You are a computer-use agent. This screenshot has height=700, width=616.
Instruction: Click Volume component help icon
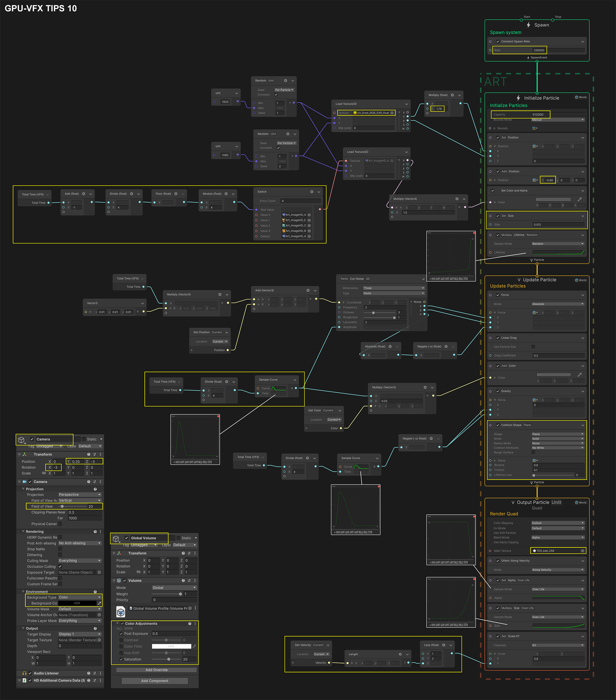[x=183, y=581]
